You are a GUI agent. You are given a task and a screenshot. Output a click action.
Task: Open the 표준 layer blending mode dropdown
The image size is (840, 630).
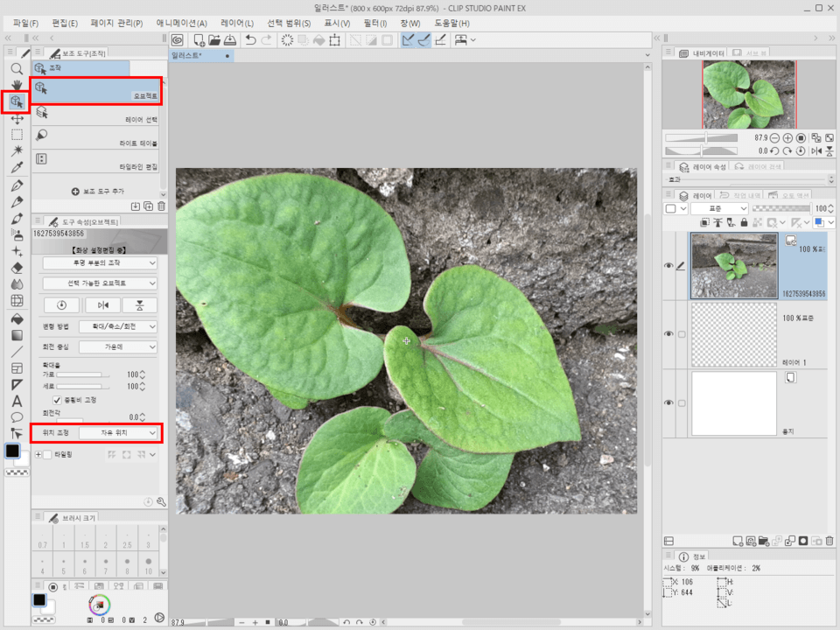(717, 208)
